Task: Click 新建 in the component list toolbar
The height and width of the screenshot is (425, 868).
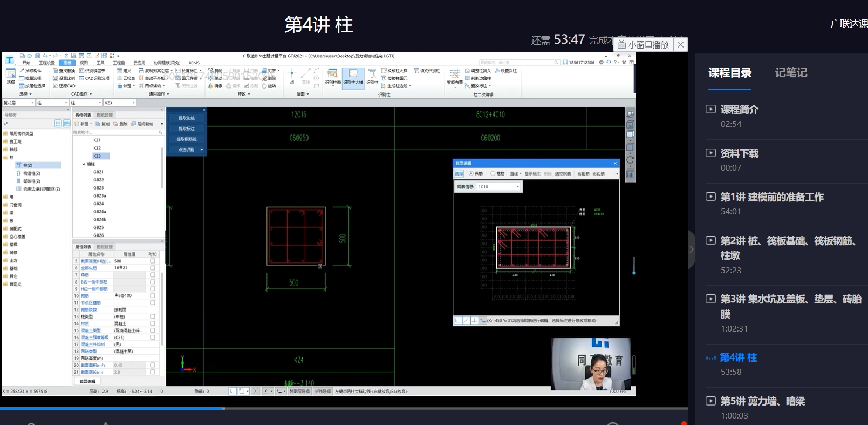Action: pyautogui.click(x=83, y=124)
